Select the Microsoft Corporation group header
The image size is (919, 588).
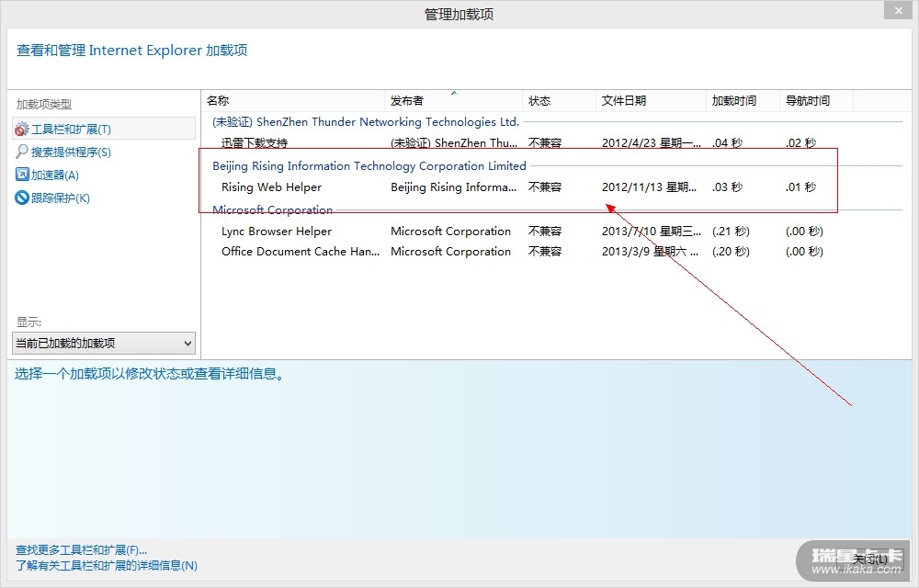pyautogui.click(x=272, y=209)
